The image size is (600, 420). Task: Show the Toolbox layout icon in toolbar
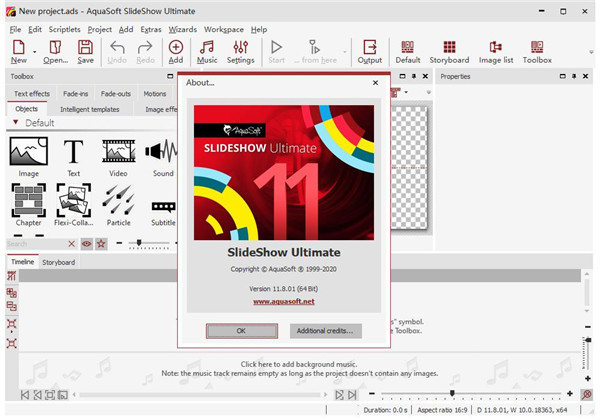click(537, 52)
